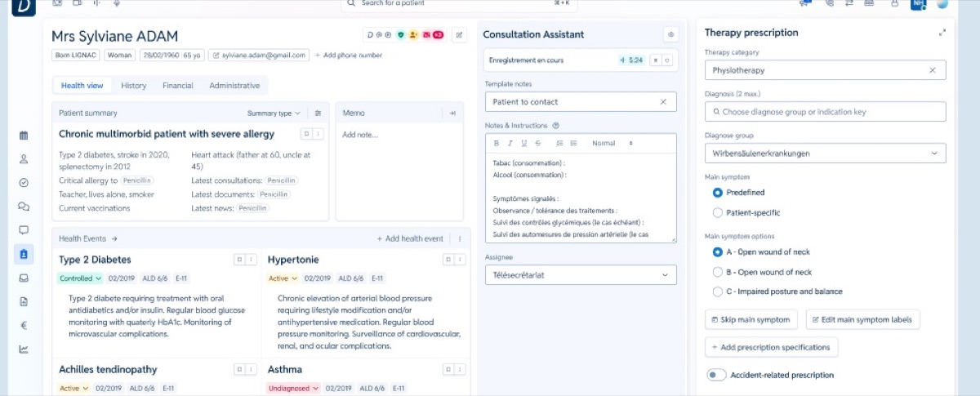The image size is (980, 396).
Task: Click Edit main symptom labels button
Action: point(863,319)
